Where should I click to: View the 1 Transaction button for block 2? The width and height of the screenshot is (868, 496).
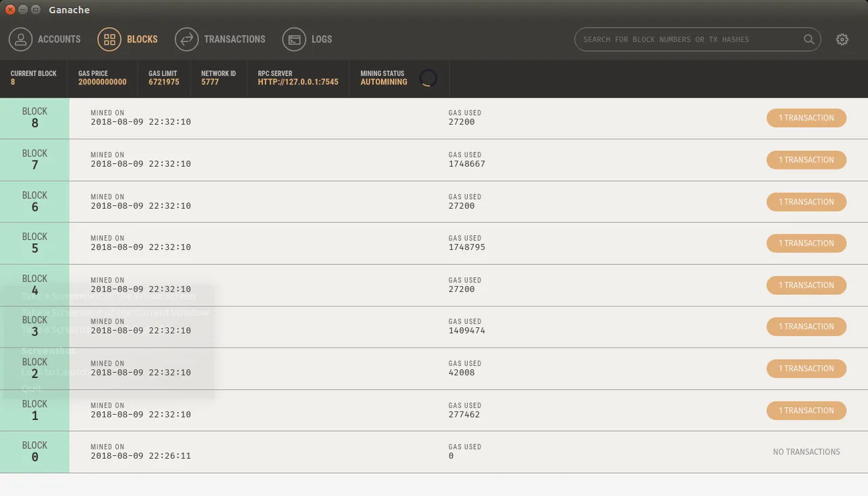point(806,369)
